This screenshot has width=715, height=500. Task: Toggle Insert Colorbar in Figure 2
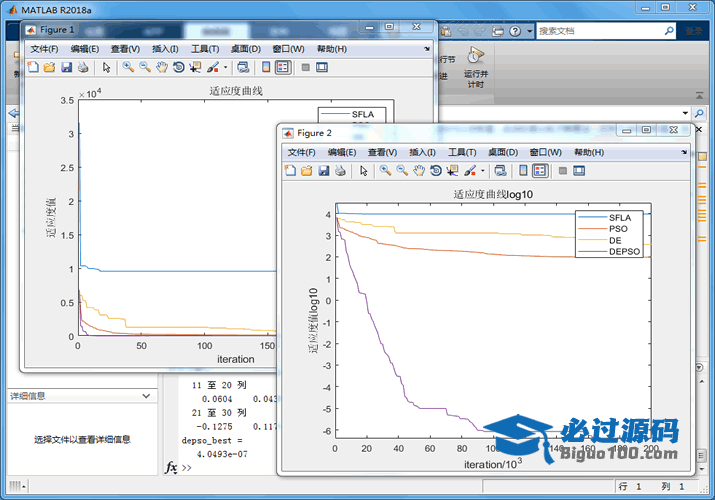tap(523, 171)
